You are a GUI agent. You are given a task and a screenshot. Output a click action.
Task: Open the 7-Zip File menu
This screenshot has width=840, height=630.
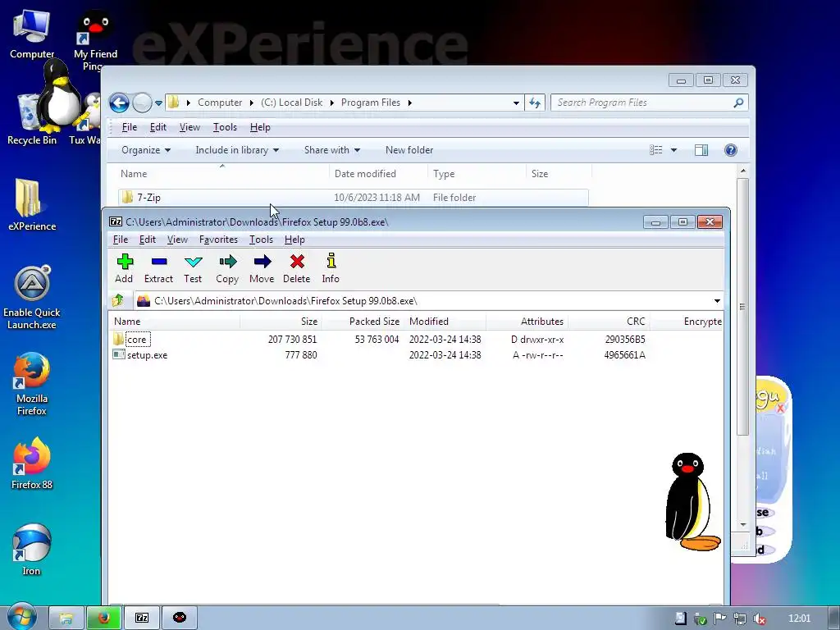click(x=121, y=240)
